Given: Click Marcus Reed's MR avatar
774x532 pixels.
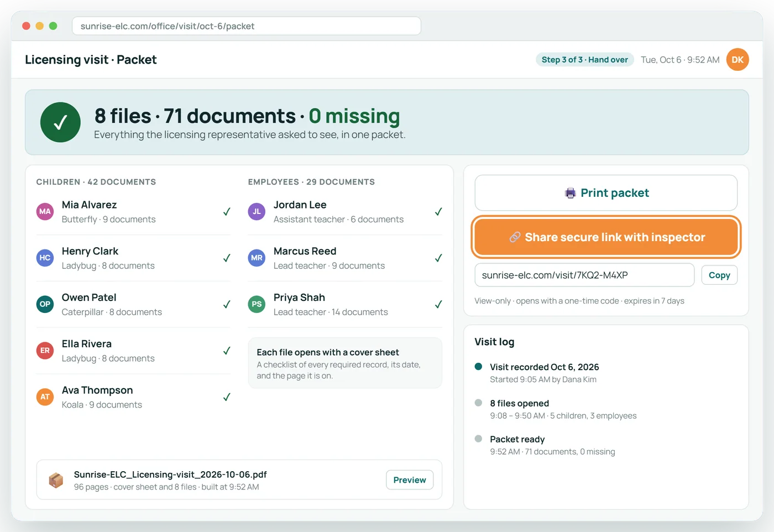Looking at the screenshot, I should 257,258.
